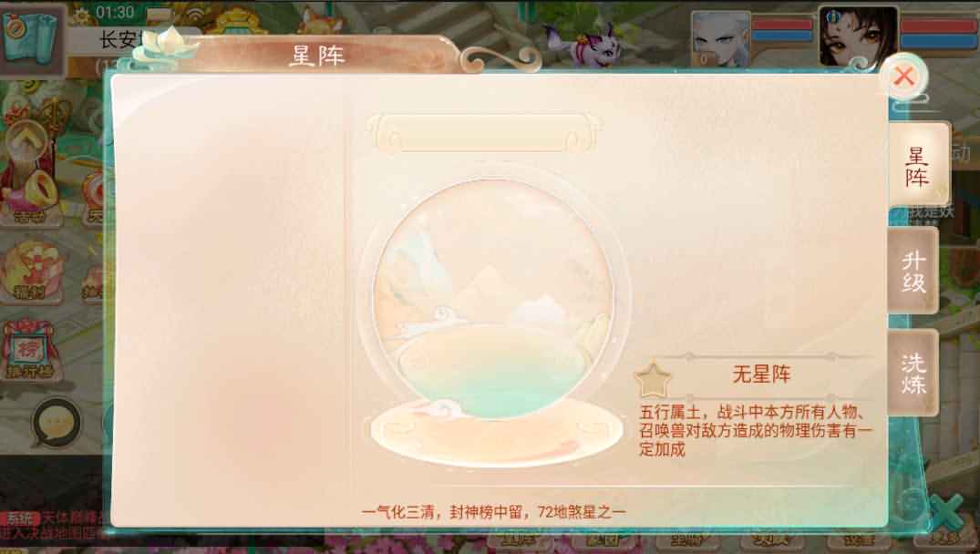
Task: Click the gold star beside 无星阵
Action: point(653,379)
